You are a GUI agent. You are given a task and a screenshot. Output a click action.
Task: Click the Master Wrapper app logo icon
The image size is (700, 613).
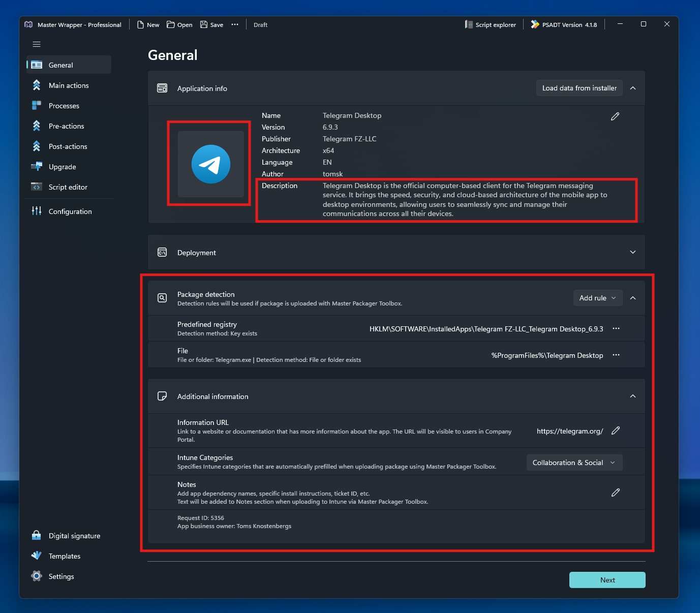click(28, 24)
